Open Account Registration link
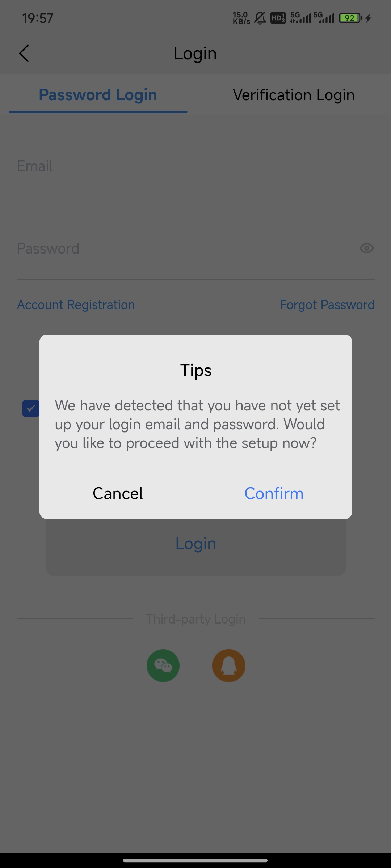This screenshot has height=868, width=391. (x=76, y=305)
